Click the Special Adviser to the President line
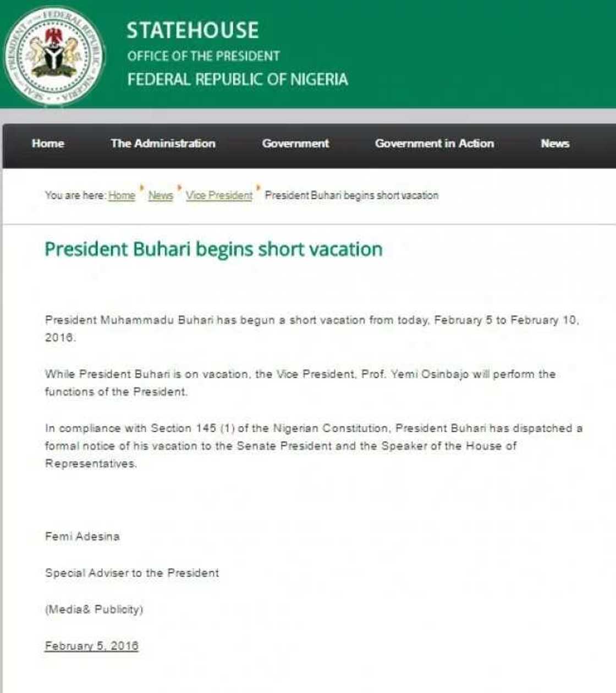 click(132, 572)
